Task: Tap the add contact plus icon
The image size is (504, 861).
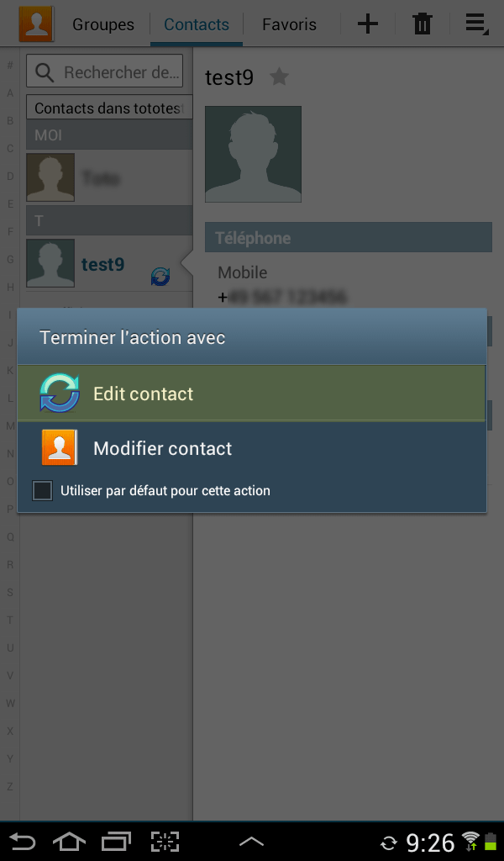Action: (367, 24)
